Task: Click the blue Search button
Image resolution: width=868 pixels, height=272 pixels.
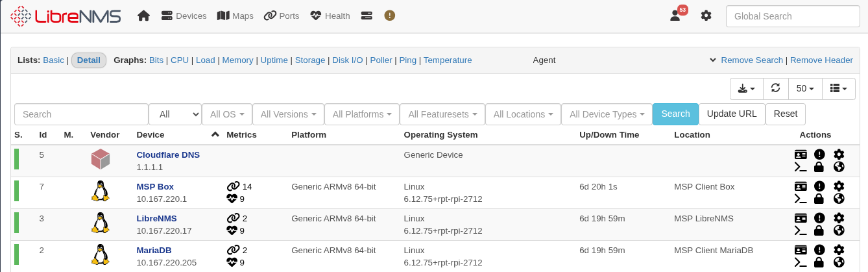Action: pyautogui.click(x=675, y=114)
